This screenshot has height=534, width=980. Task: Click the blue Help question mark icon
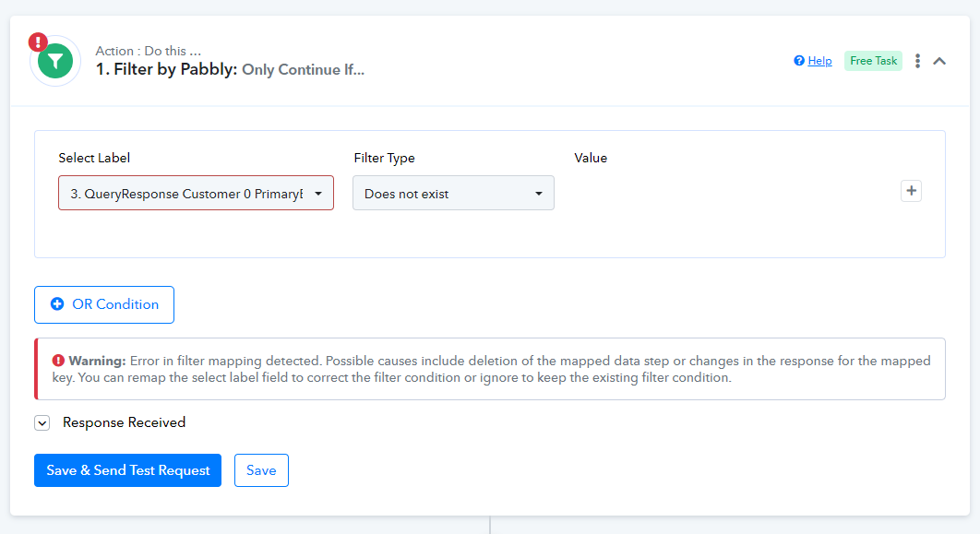coord(799,61)
